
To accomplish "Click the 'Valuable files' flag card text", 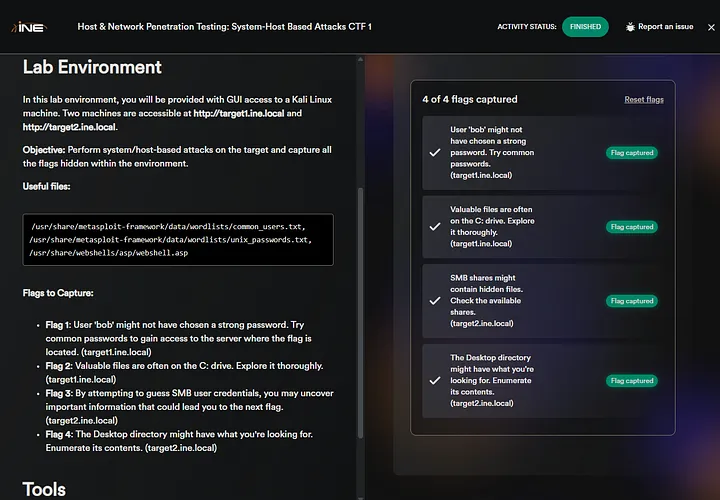I will 492,226.
